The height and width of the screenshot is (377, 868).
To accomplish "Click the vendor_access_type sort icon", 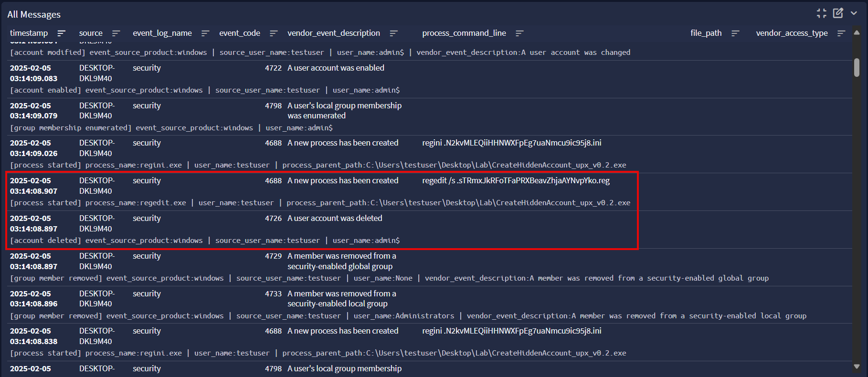I will click(x=841, y=33).
